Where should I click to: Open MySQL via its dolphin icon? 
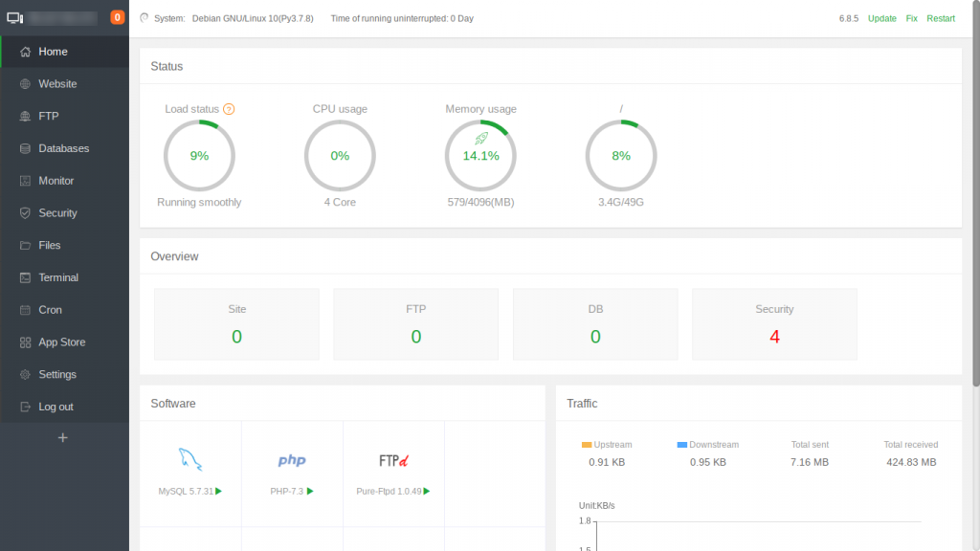click(x=190, y=460)
